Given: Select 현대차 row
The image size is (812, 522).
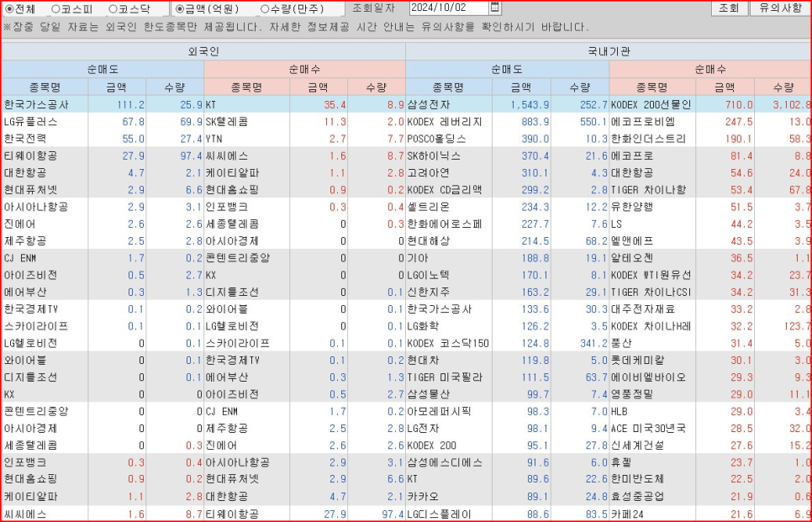Looking at the screenshot, I should pyautogui.click(x=507, y=360).
